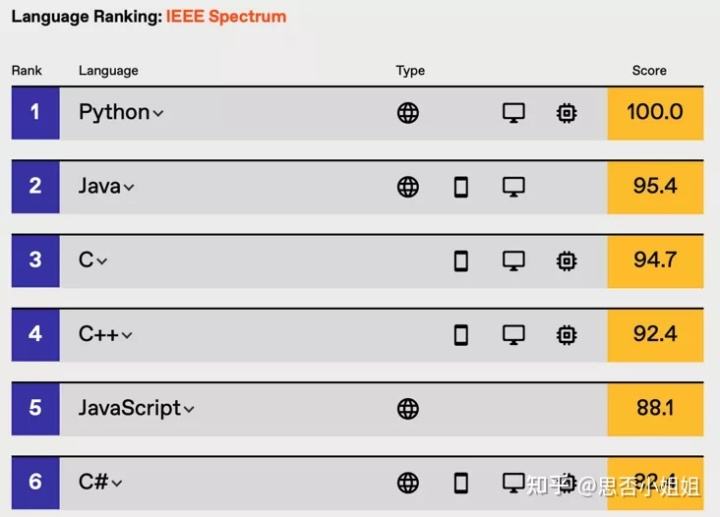Image resolution: width=720 pixels, height=517 pixels.
Task: Open the IEEE Spectrum ranking link
Action: (x=226, y=17)
